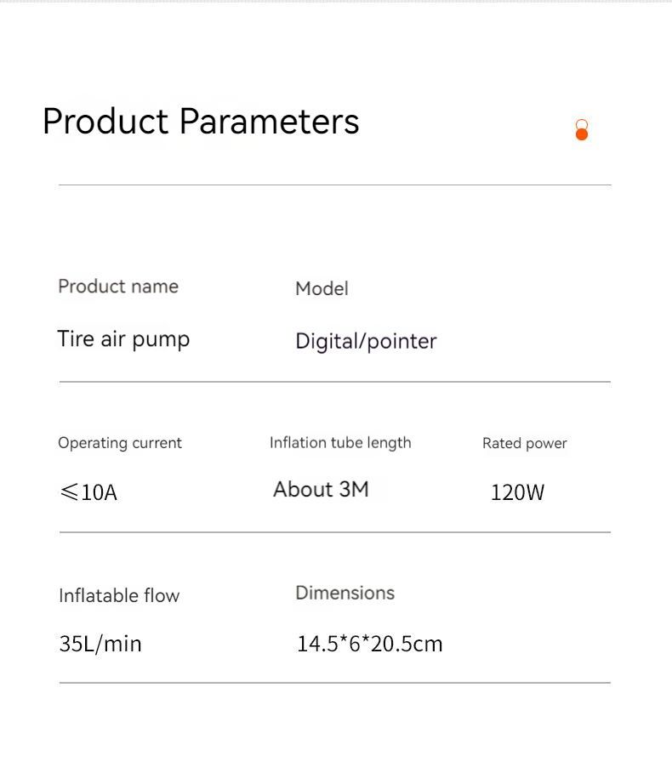Select the Dimensions label
Screen dimensions: 672x784
pyautogui.click(x=345, y=593)
